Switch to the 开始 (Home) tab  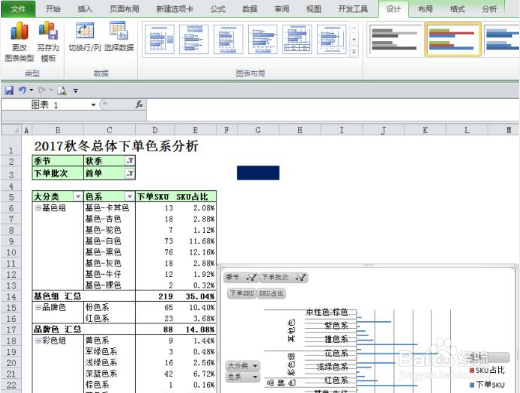pyautogui.click(x=53, y=9)
